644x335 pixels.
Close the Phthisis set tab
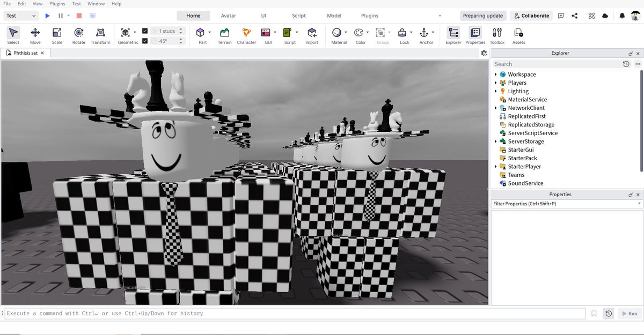(42, 53)
